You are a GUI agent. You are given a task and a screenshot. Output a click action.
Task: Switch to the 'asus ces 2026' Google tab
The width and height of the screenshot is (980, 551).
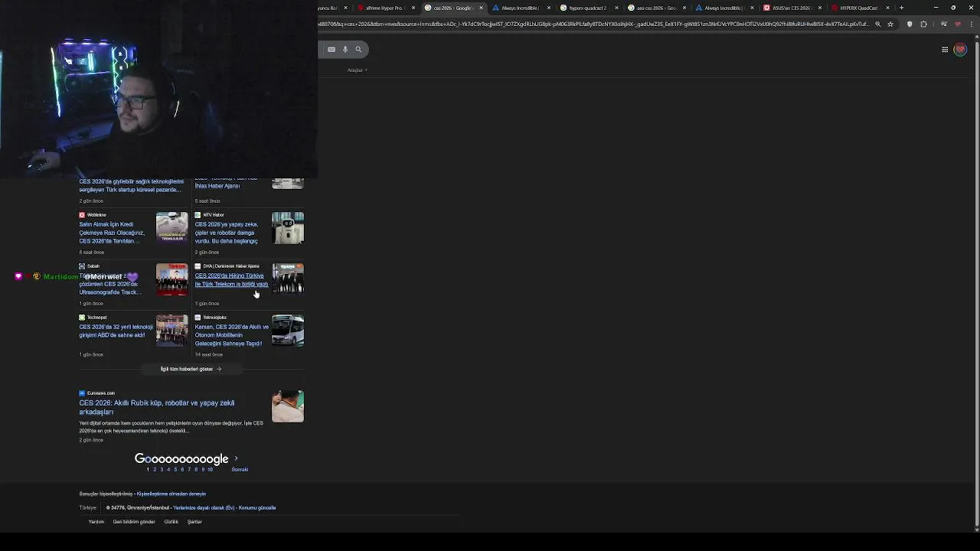pyautogui.click(x=656, y=8)
